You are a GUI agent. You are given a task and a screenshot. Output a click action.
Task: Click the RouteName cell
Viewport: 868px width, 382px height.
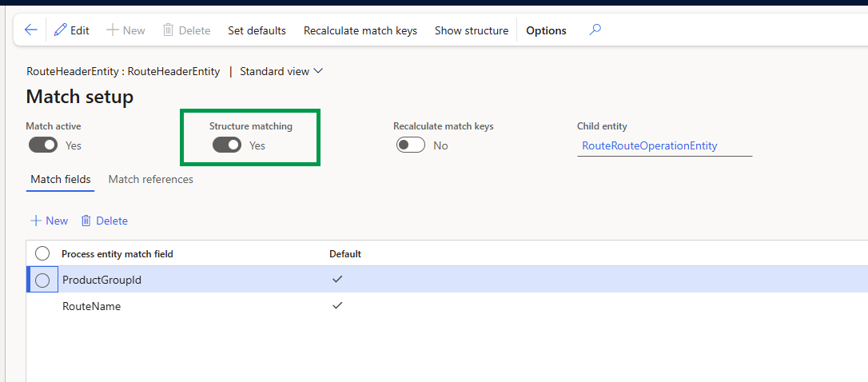click(91, 306)
